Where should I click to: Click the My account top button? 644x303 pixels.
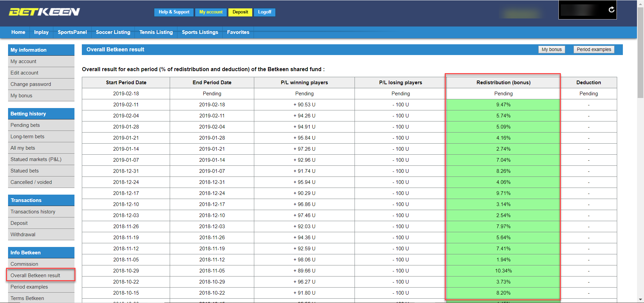click(211, 12)
